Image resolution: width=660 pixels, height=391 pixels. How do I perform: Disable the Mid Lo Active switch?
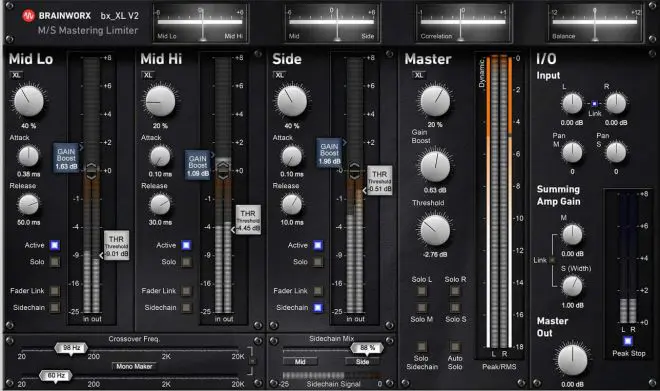55,245
